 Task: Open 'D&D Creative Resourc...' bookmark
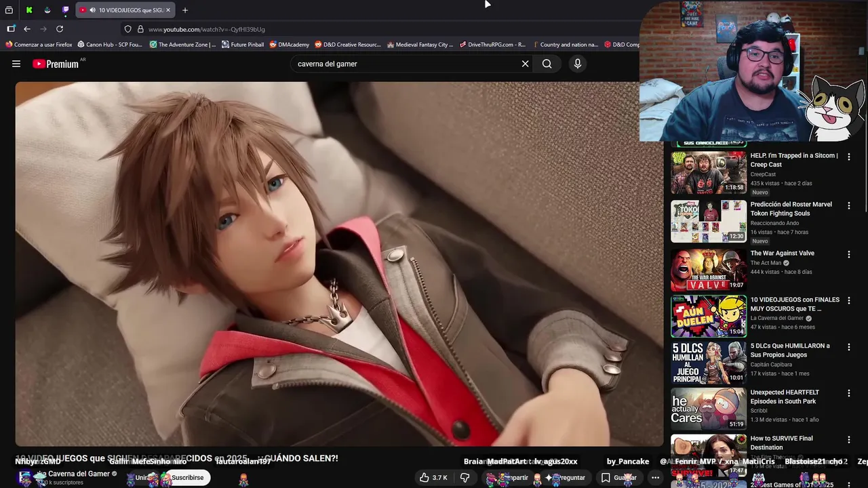[348, 45]
